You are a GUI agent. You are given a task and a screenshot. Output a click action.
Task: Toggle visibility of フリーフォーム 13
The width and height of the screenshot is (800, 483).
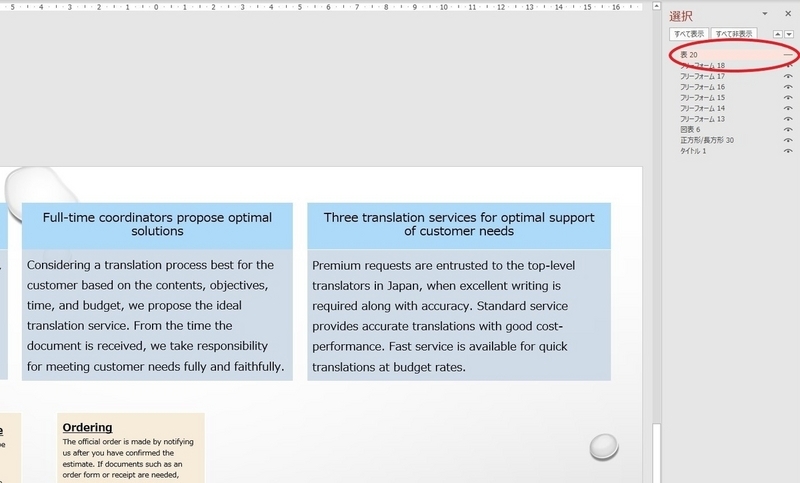pyautogui.click(x=788, y=119)
